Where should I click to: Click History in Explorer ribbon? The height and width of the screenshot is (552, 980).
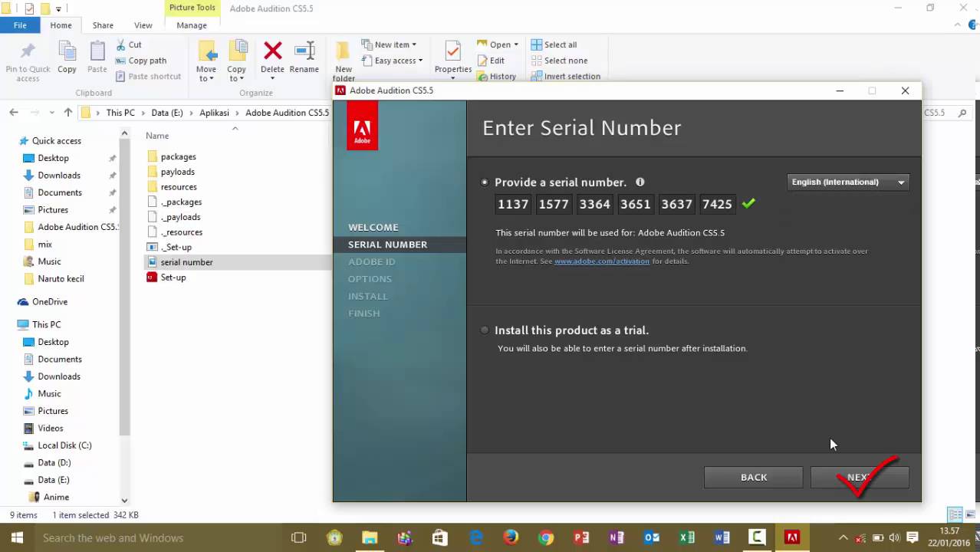pos(496,76)
